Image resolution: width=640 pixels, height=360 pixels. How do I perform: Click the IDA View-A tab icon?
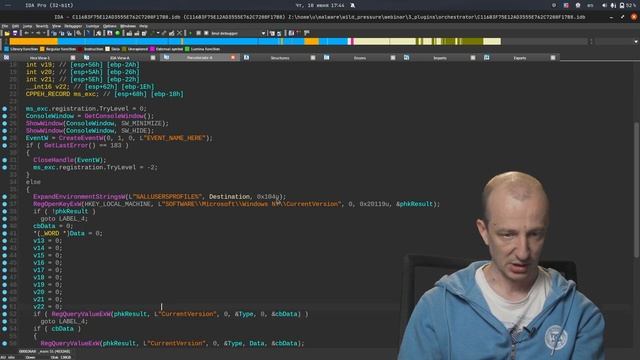pos(87,58)
